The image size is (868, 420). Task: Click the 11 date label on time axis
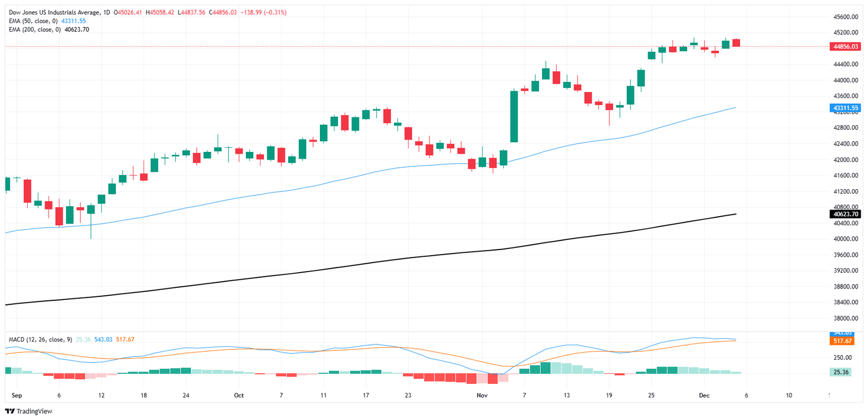pyautogui.click(x=324, y=395)
